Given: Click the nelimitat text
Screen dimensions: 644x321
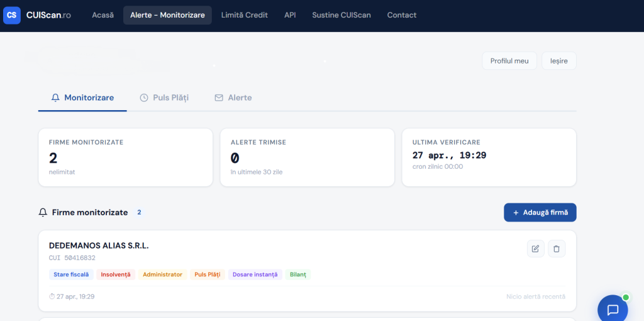Looking at the screenshot, I should (62, 172).
